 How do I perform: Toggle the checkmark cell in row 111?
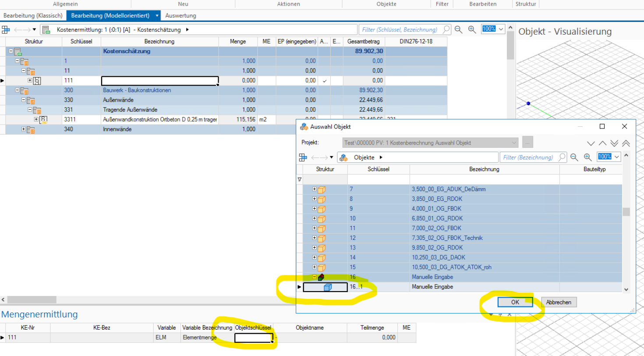pyautogui.click(x=324, y=81)
